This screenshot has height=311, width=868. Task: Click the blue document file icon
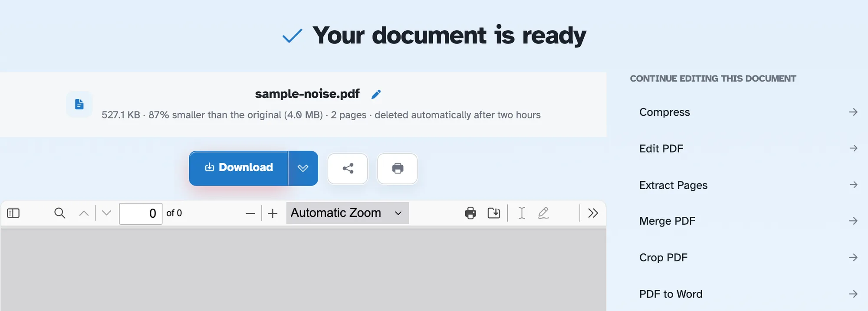pos(79,104)
